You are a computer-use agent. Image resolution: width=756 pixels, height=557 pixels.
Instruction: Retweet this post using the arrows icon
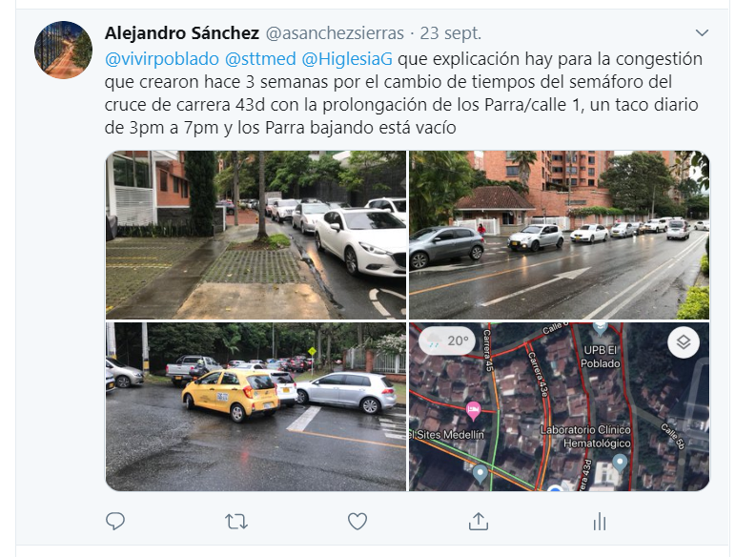(x=236, y=522)
